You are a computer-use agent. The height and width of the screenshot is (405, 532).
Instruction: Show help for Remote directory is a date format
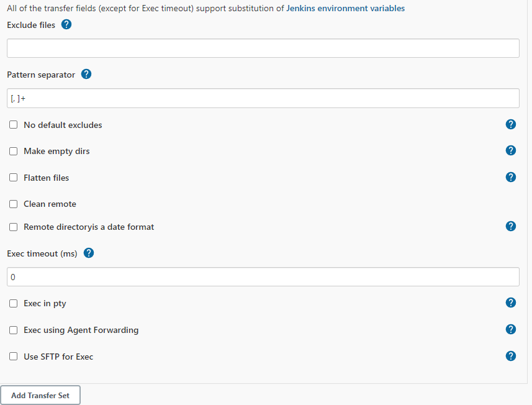510,226
